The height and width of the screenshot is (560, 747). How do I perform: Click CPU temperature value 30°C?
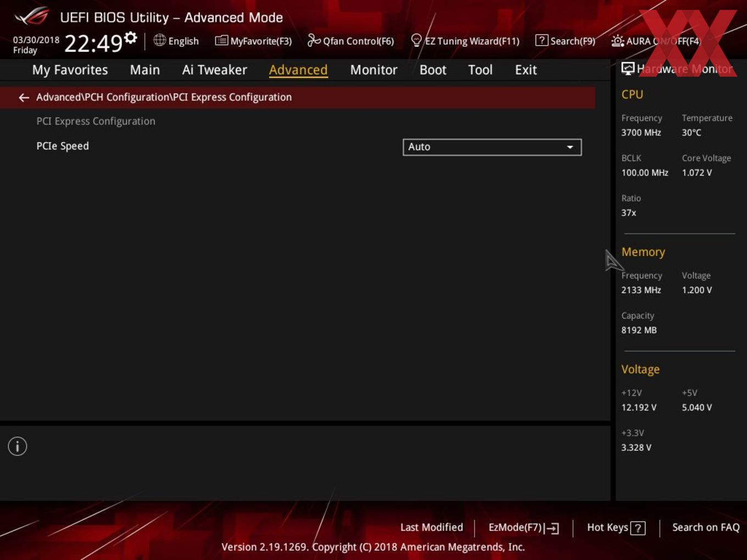point(692,132)
